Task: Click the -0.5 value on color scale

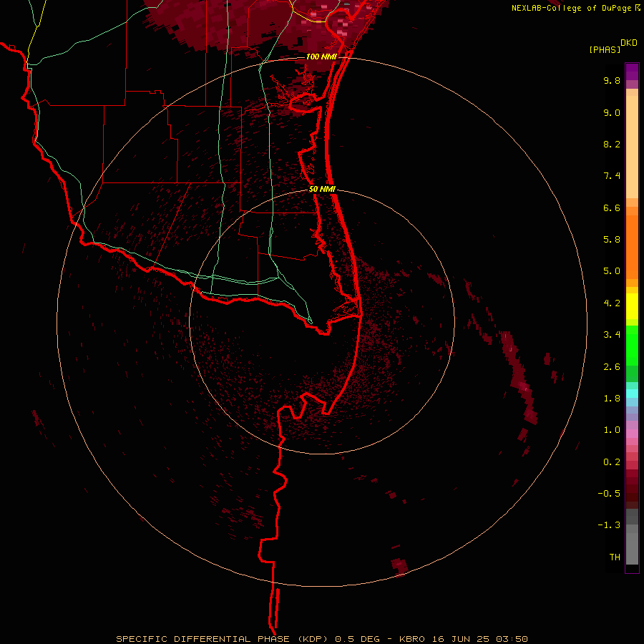Action: click(x=609, y=494)
